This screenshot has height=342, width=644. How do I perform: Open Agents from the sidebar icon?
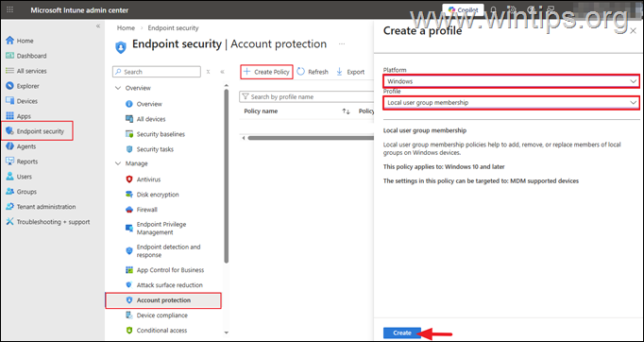coord(9,146)
